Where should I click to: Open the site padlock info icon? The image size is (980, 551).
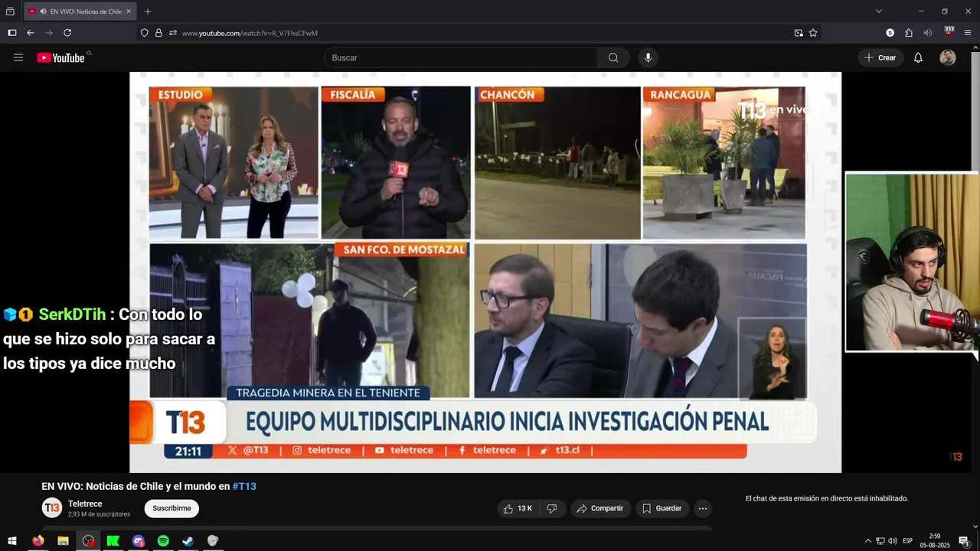point(158,33)
